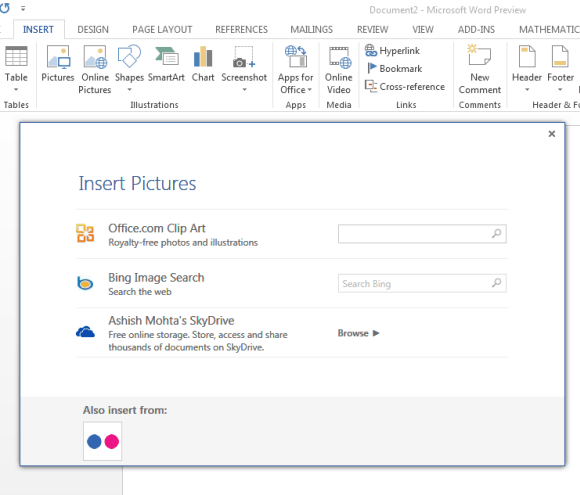Click the Bing Image Search title
Screen dimensions: 580x495
[x=156, y=277]
